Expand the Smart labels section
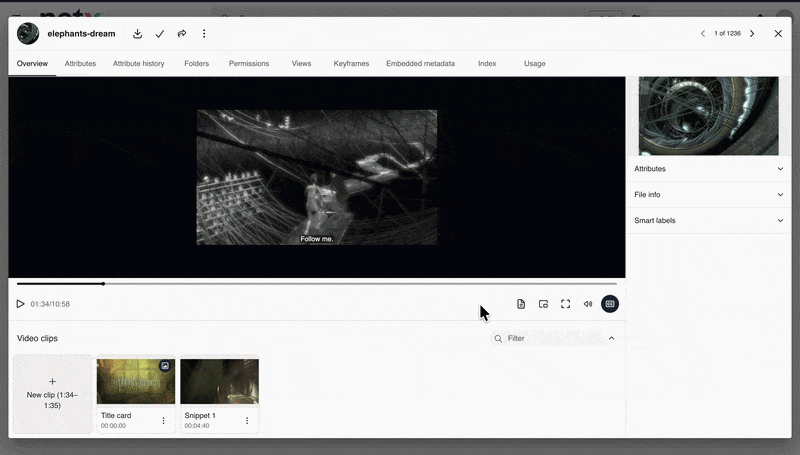Screen dimensions: 800x455 [x=709, y=221]
